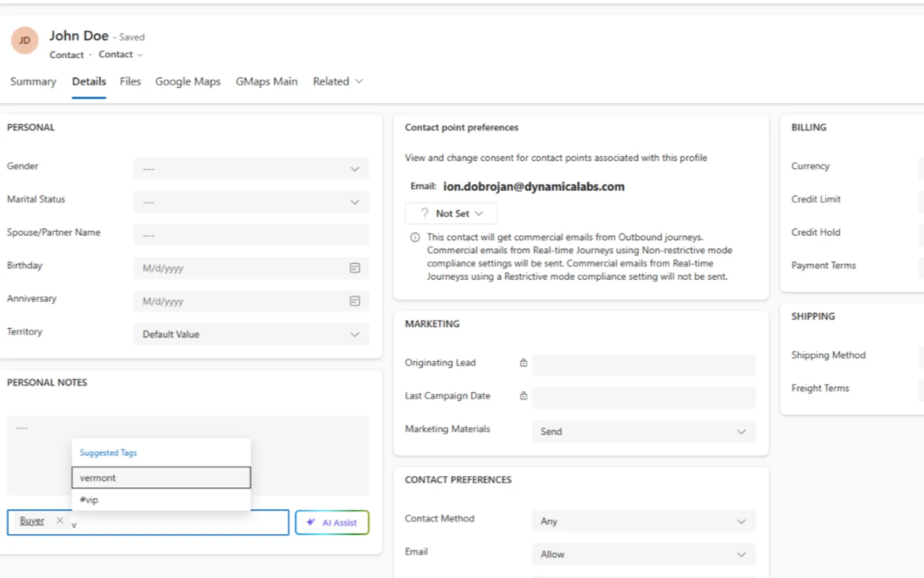Expand the Related tab menu
924x578 pixels.
338,81
